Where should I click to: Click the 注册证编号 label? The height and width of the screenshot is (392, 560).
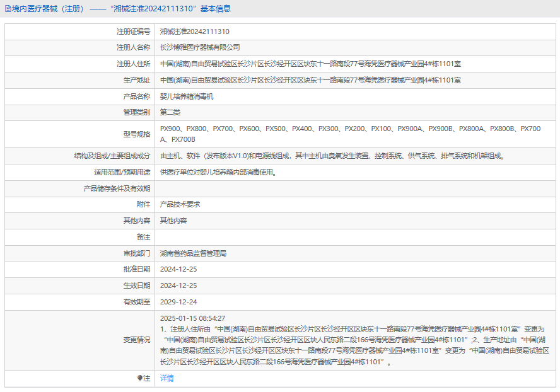click(133, 32)
